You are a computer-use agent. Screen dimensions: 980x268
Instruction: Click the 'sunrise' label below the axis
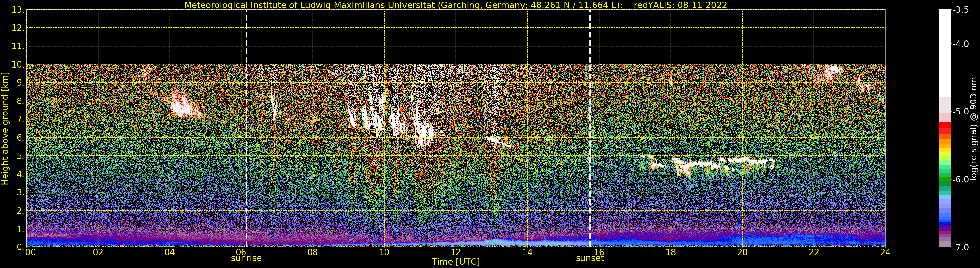click(246, 258)
